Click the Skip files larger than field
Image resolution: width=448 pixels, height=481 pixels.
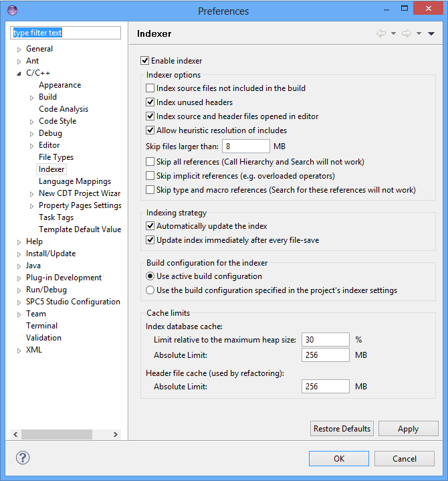click(x=246, y=147)
